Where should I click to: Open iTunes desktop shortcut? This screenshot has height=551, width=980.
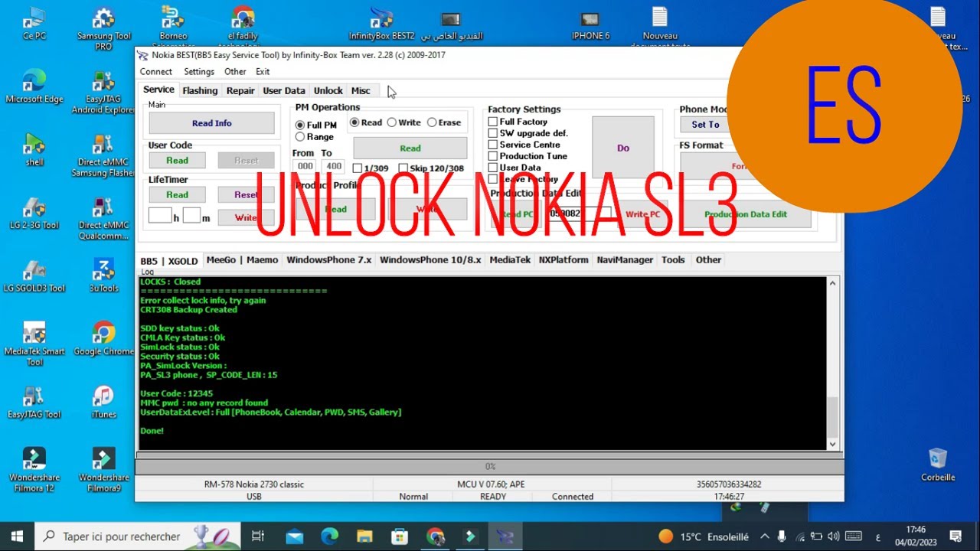tap(103, 402)
